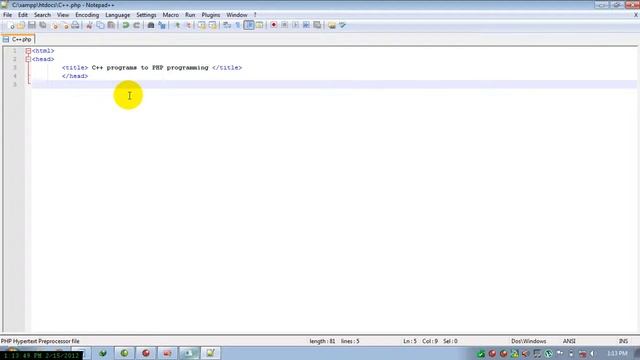Click the Zoom In toolbar icon
The width and height of the screenshot is (640, 360).
pos(177,25)
